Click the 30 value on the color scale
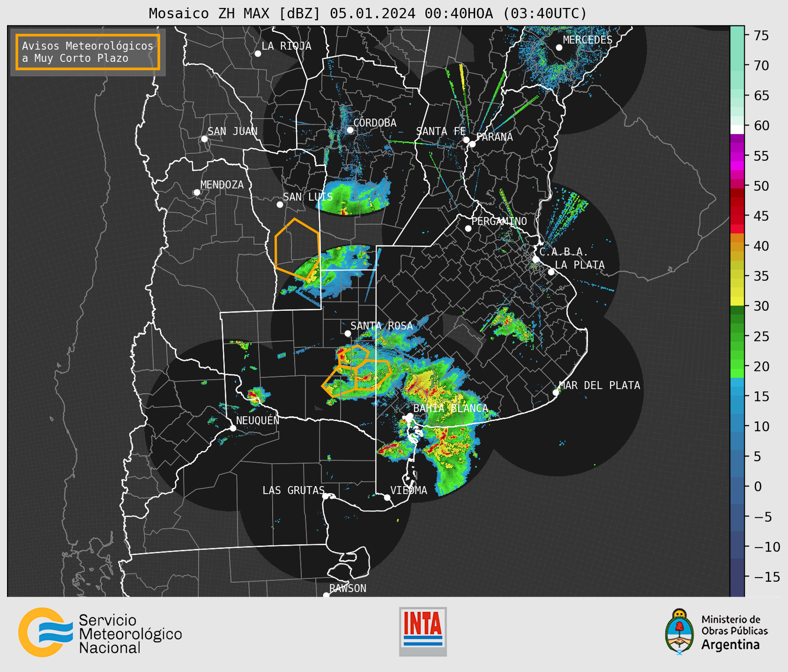The image size is (788, 672). click(761, 307)
